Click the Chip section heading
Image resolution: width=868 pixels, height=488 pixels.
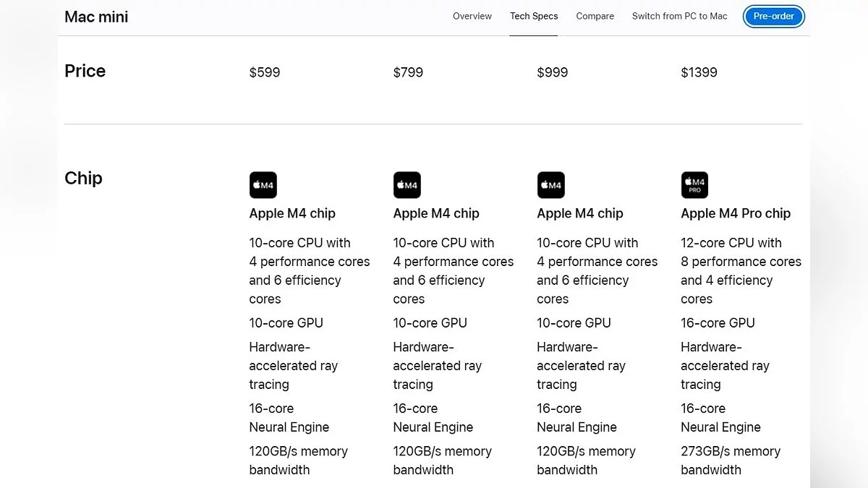coord(83,178)
